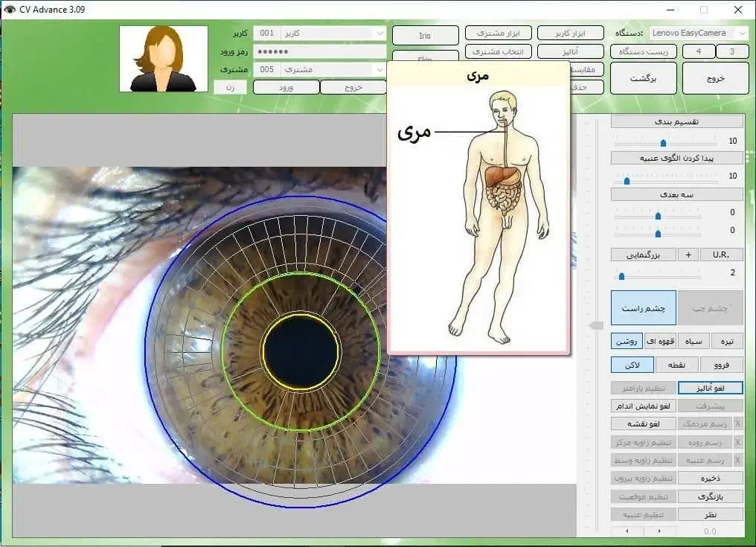Click the CV Advance eye icon in title bar

click(9, 10)
